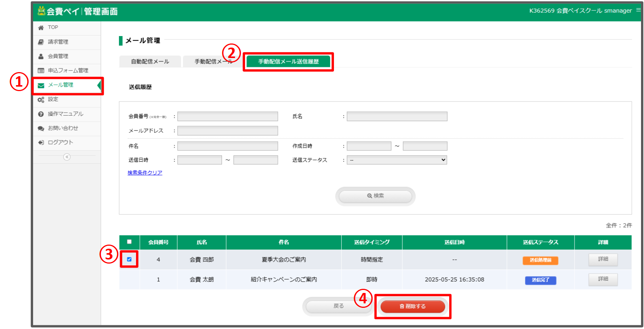Viewport: 644px width, 329px height.
Task: Click the 会員管理 person icon
Action: point(41,57)
